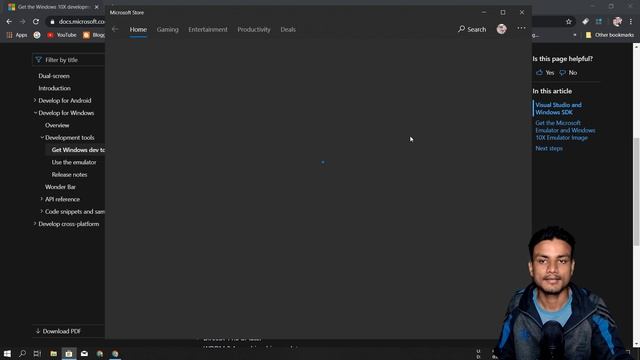Open the Release notes page
640x360 pixels.
pyautogui.click(x=69, y=174)
